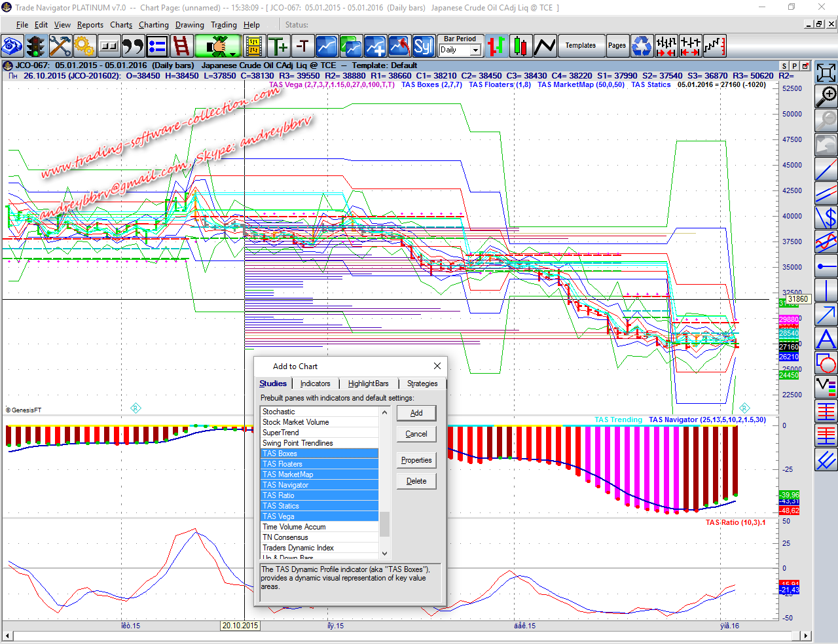Select the zoom in magnifier tool
Viewport: 838px width, 644px height.
tap(826, 96)
